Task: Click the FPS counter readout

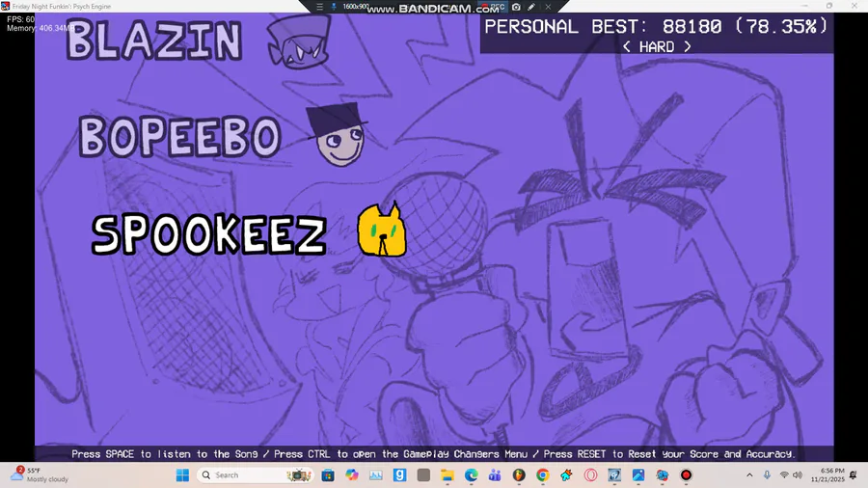Action: click(20, 19)
